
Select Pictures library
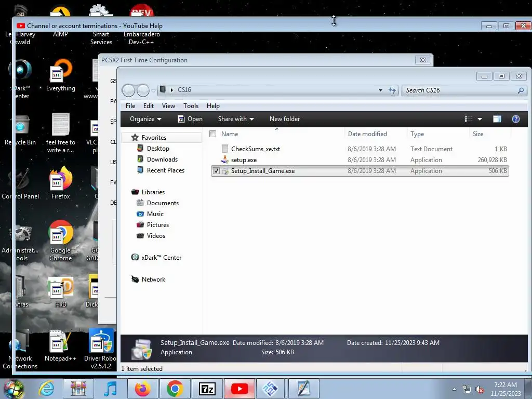(158, 224)
